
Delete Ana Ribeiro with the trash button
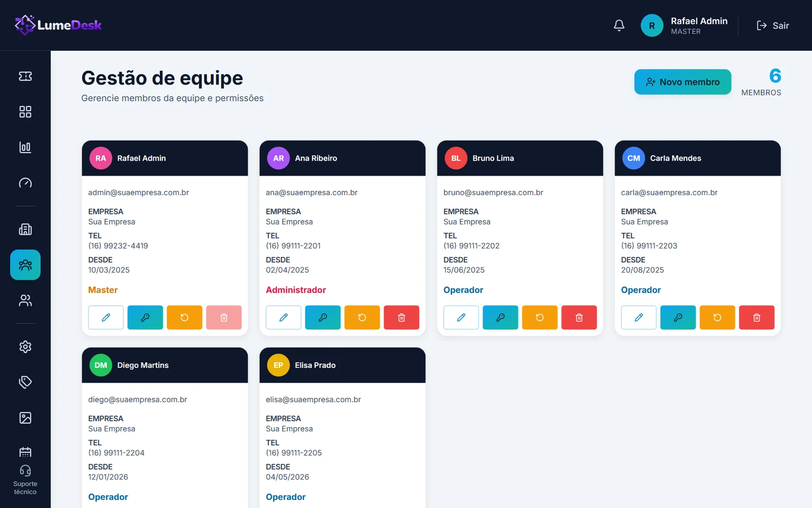click(x=401, y=317)
